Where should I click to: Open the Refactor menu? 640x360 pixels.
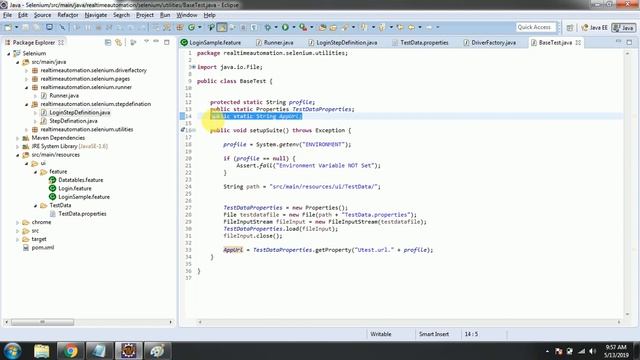pyautogui.click(x=68, y=15)
